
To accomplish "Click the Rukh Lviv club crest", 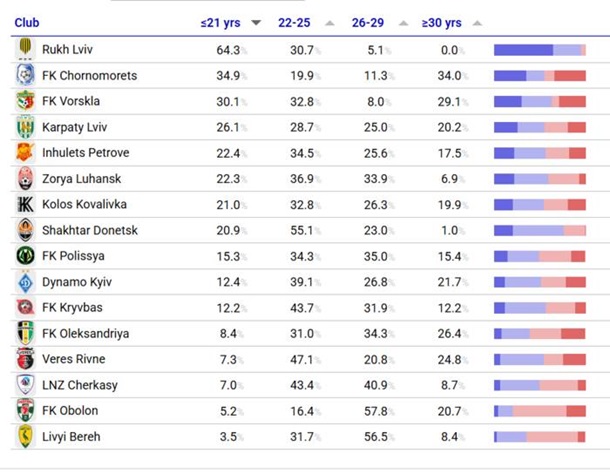I will tap(25, 50).
